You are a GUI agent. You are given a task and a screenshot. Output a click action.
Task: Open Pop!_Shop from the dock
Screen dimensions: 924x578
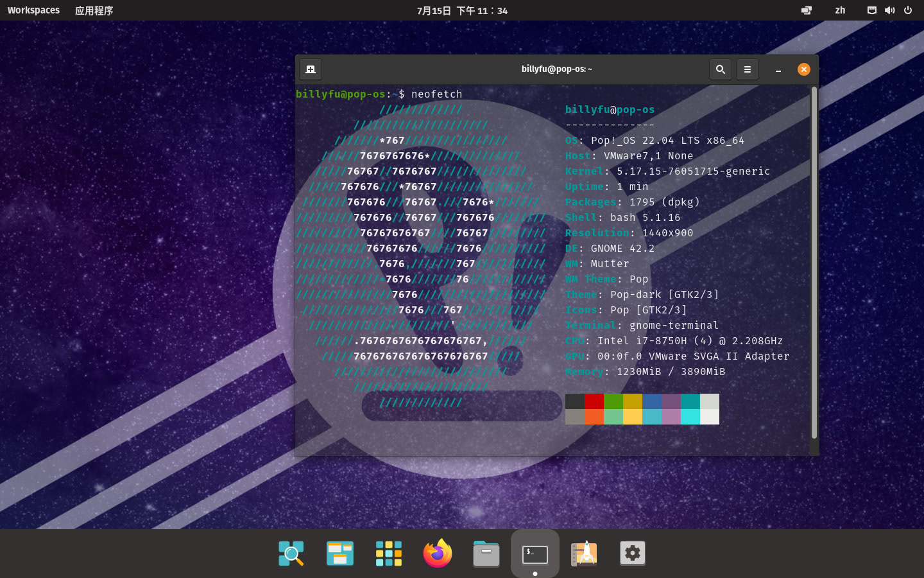[584, 554]
